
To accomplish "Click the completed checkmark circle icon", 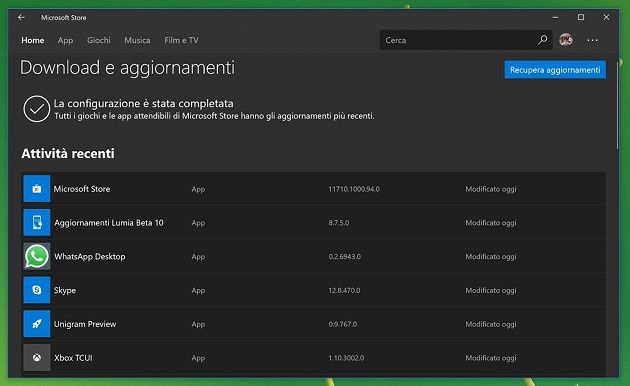I will click(x=37, y=108).
